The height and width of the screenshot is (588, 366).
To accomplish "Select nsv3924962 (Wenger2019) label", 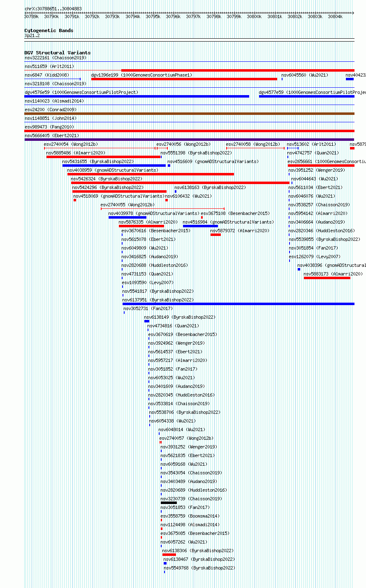I will pyautogui.click(x=176, y=343).
